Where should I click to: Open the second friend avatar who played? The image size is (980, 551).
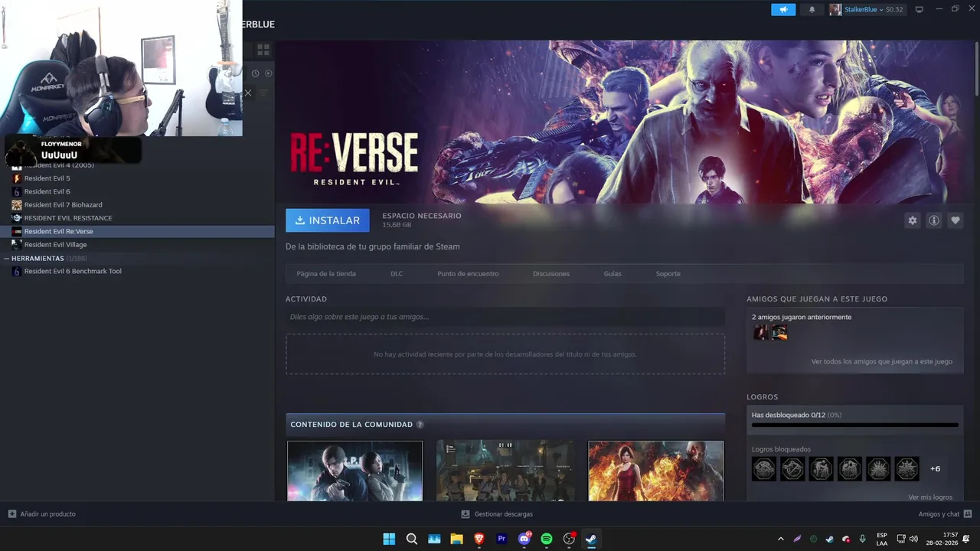pos(779,332)
